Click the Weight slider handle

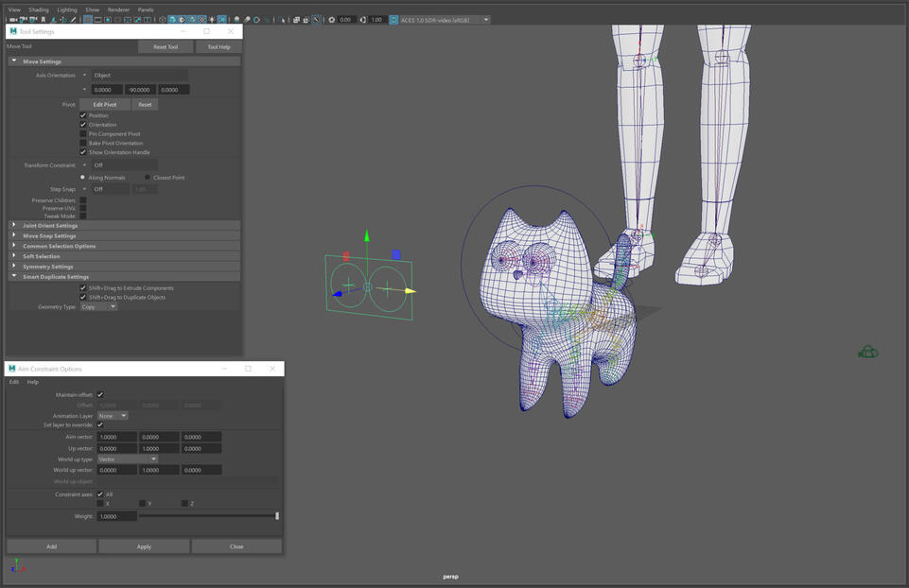pos(277,516)
